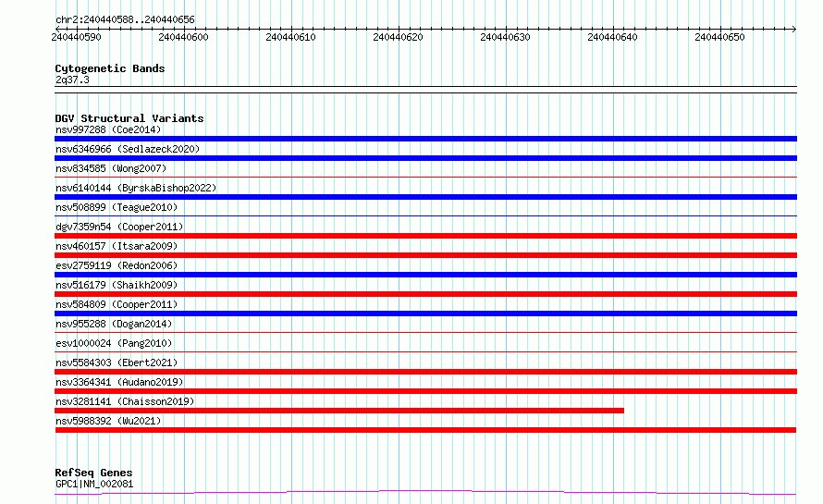This screenshot has height=504, width=823.
Task: Select the blue bar under esv2759119 (Redon2006)
Action: [x=425, y=275]
